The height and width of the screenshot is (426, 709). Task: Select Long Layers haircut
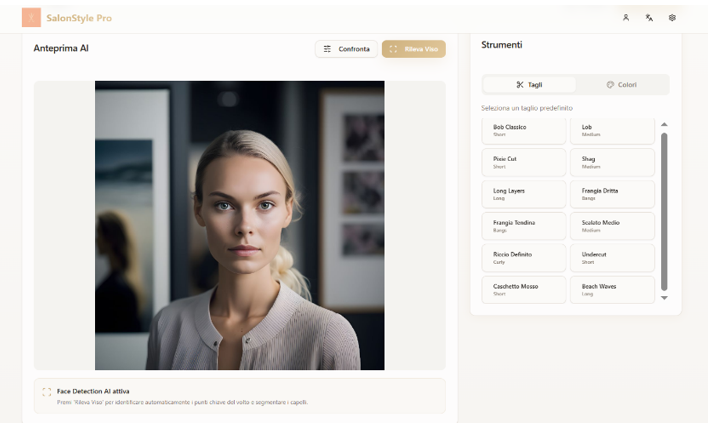tap(523, 194)
